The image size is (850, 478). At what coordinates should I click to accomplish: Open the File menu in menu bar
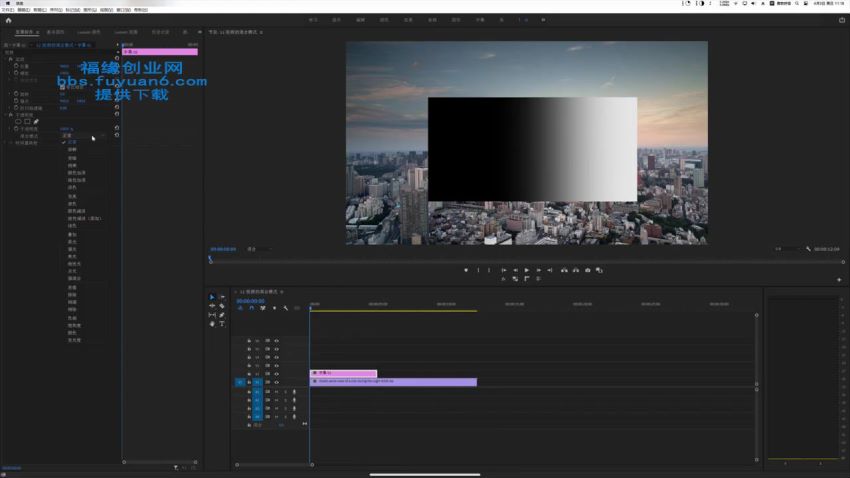pyautogui.click(x=8, y=10)
